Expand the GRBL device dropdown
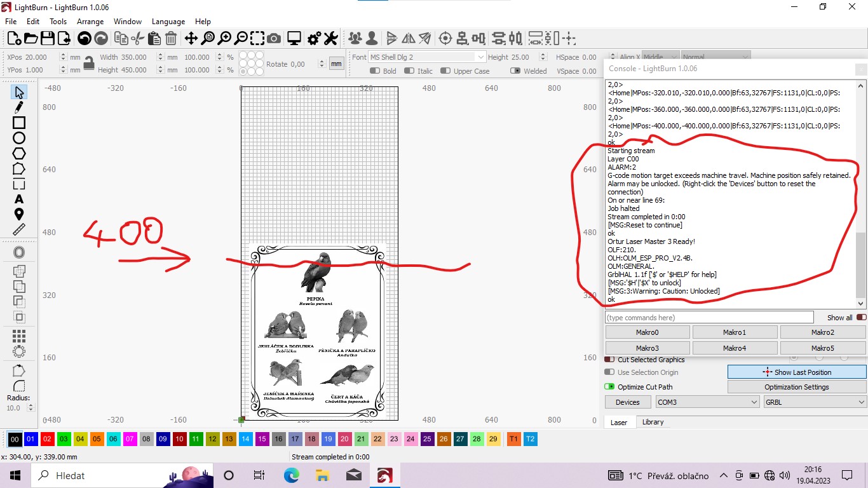Image resolution: width=868 pixels, height=488 pixels. [815, 402]
